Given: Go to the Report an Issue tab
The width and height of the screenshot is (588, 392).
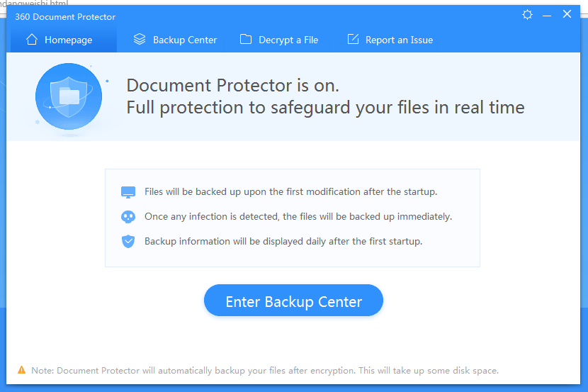Looking at the screenshot, I should click(390, 40).
